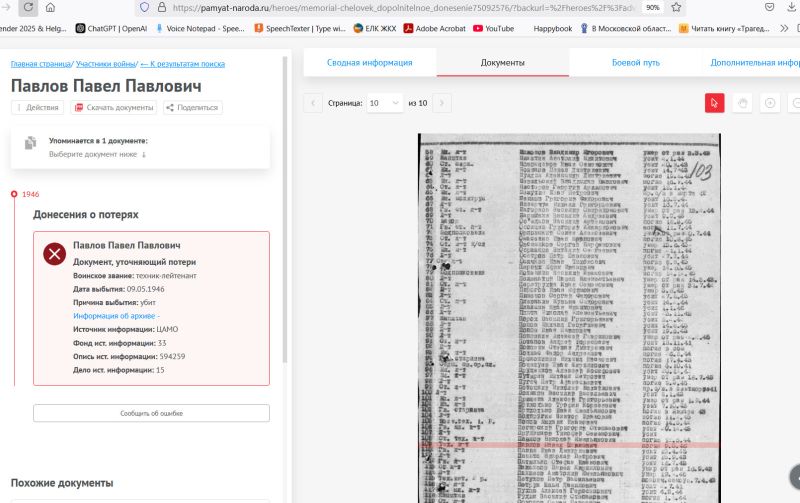Screen dimensions: 800x503
Task: Click the Поделиться share button
Action: point(192,108)
